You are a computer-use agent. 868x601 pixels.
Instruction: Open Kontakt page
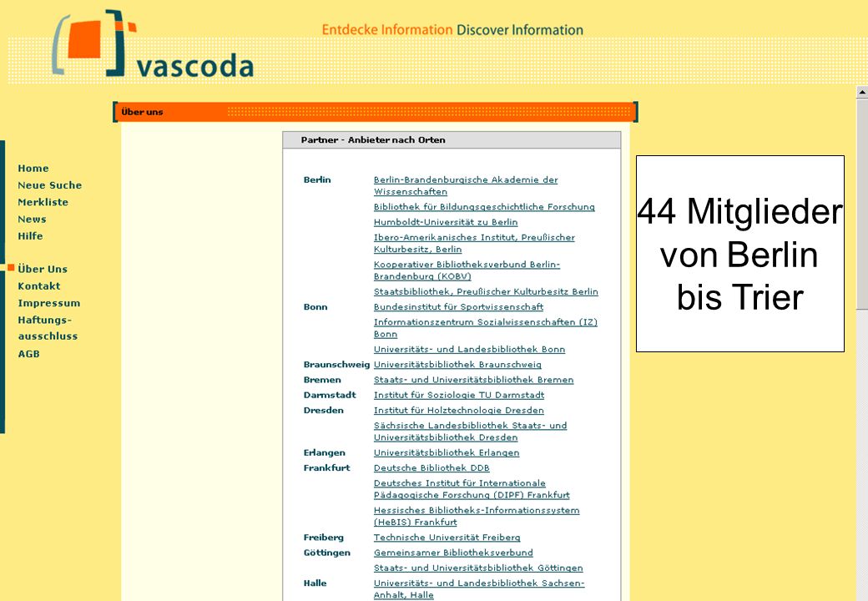(38, 286)
